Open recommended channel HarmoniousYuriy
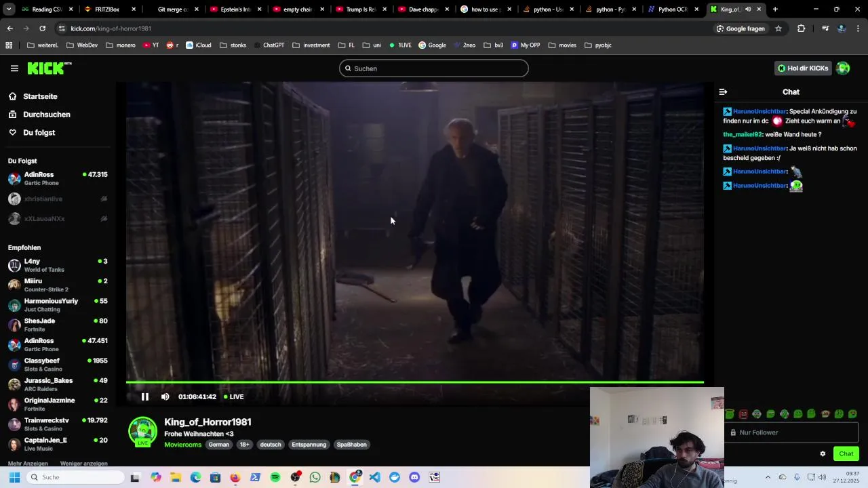This screenshot has width=868, height=488. point(58,305)
